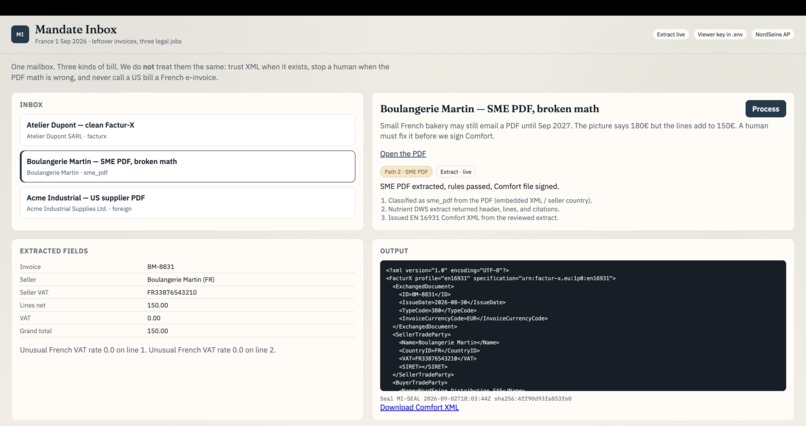Image resolution: width=806 pixels, height=426 pixels.
Task: Click the INBOX heading
Action: click(x=31, y=104)
